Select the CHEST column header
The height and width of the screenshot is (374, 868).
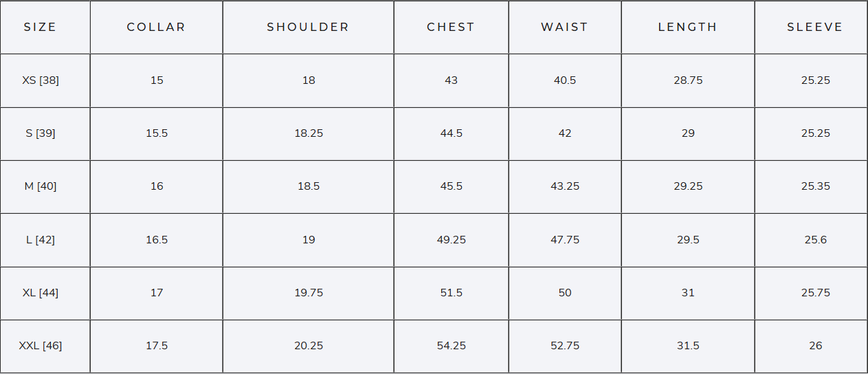pyautogui.click(x=451, y=27)
